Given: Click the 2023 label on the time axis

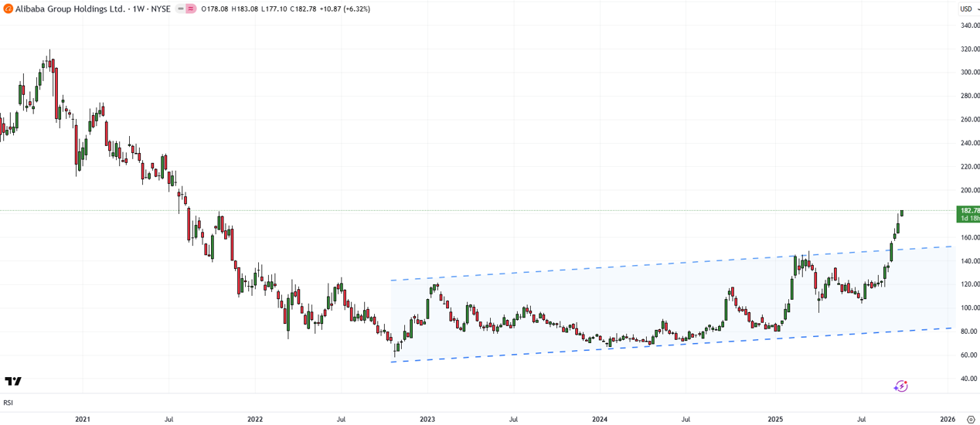Looking at the screenshot, I should pyautogui.click(x=427, y=419).
